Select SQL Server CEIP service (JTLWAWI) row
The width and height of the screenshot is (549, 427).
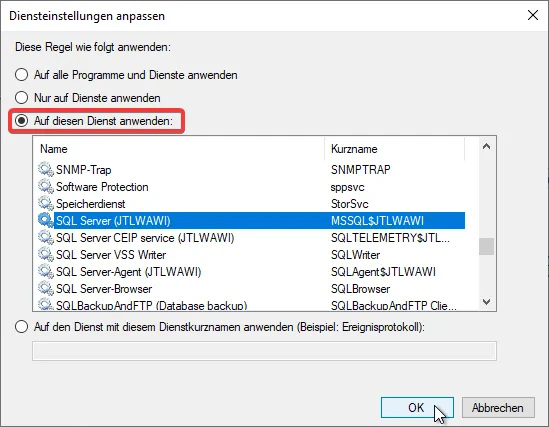251,238
